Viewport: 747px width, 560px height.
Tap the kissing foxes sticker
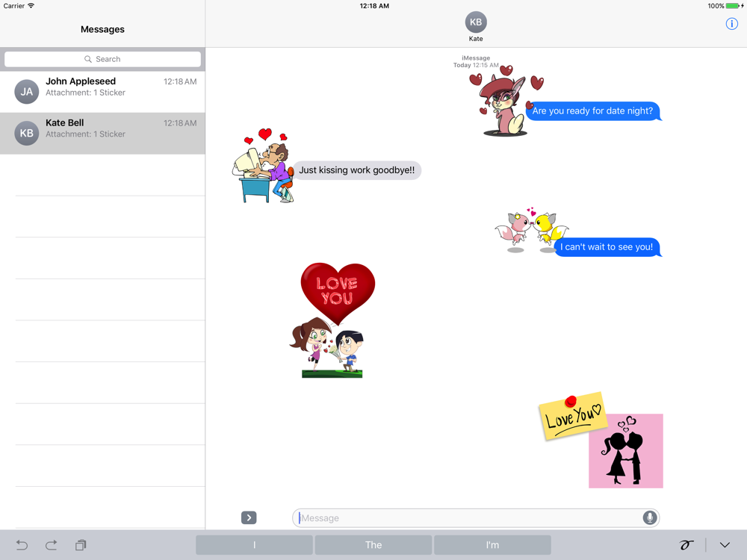(x=530, y=229)
